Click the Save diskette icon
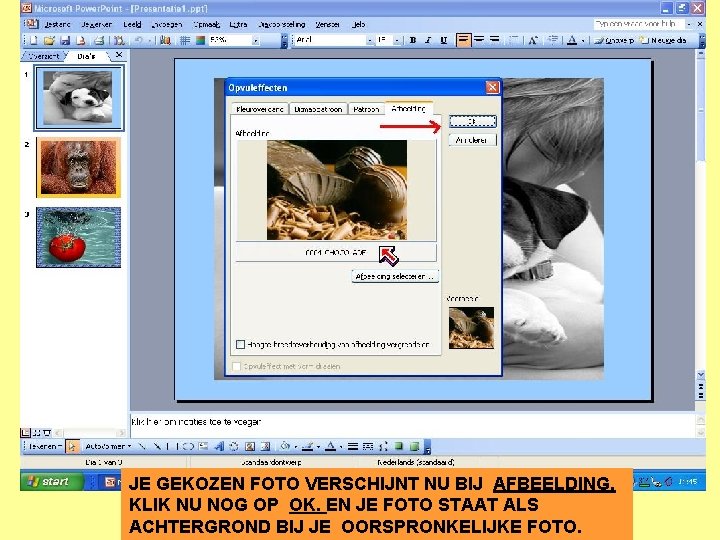720x540 pixels. click(65, 40)
